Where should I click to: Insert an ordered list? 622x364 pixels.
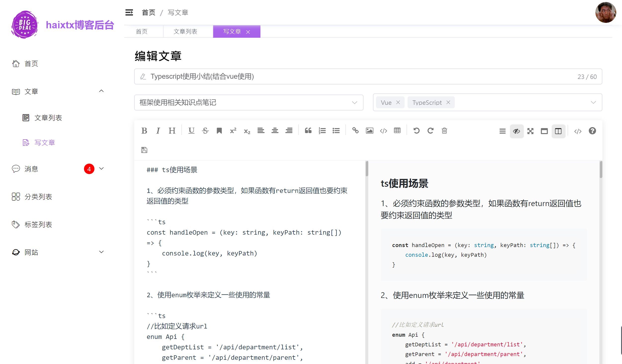(322, 131)
